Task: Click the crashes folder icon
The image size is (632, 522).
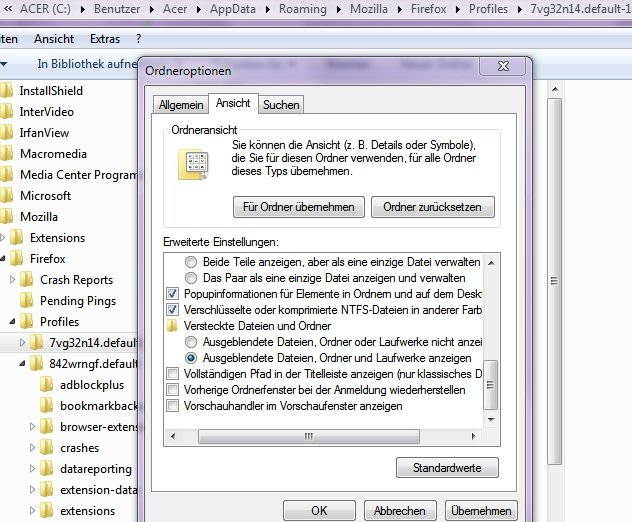Action: [47, 447]
